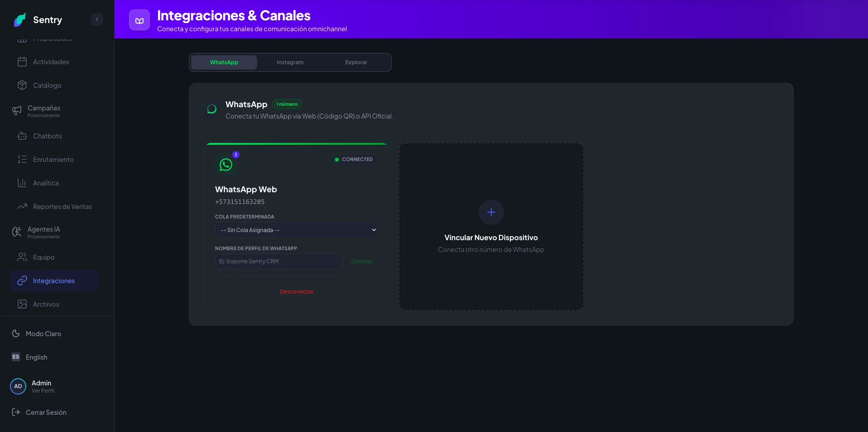This screenshot has width=868, height=432.
Task: Switch to the WhatsApp tab
Action: [224, 62]
